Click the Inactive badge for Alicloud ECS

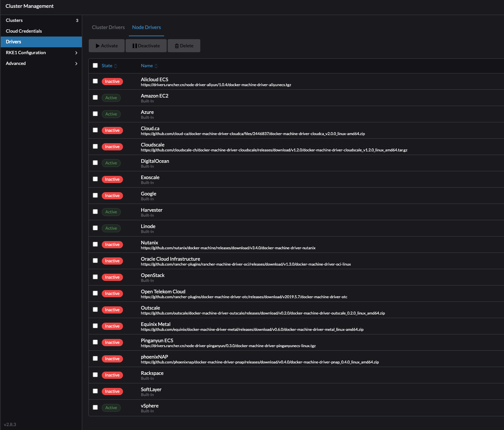coord(112,82)
